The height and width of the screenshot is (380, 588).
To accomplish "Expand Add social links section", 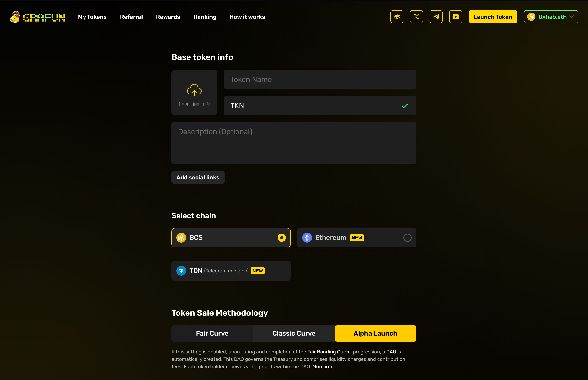I will 198,177.
